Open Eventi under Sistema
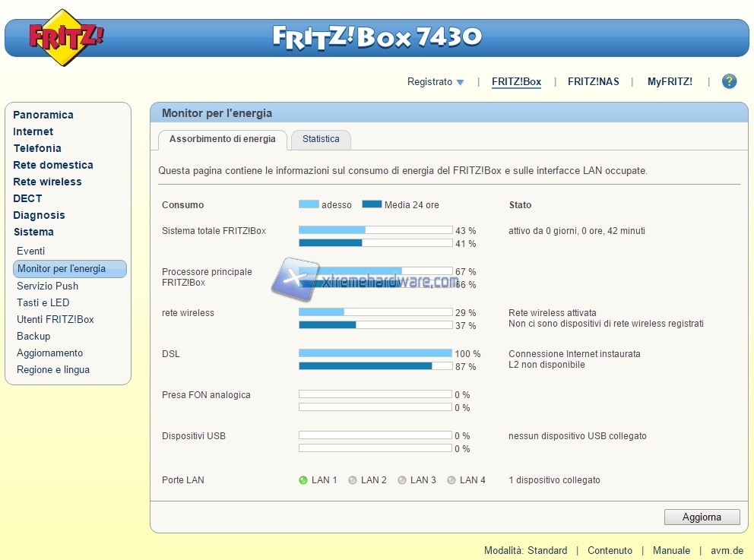 31,251
